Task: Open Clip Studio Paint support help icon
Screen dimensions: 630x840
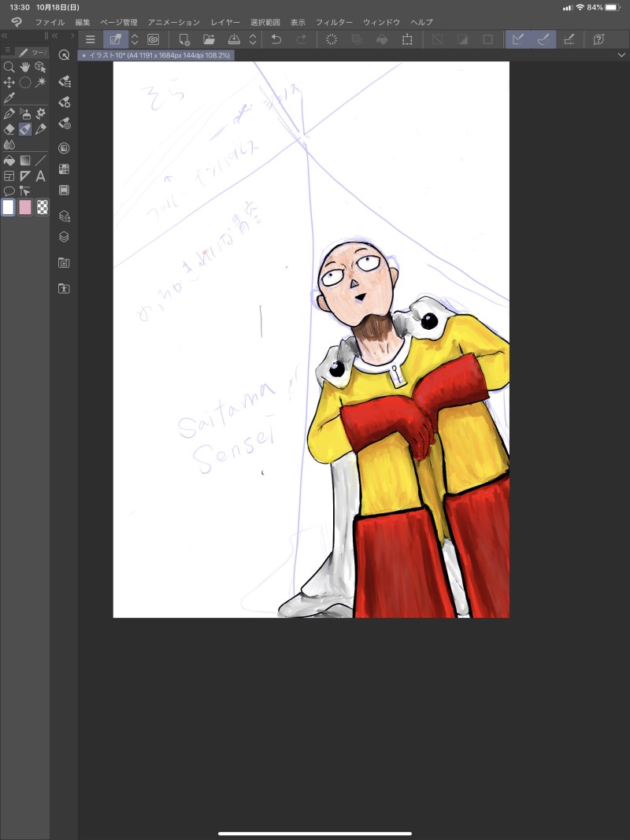Action: click(599, 39)
